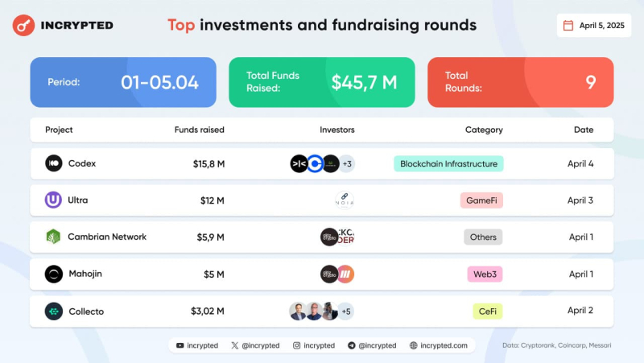Select the Blockchain Infrastructure category tag
Viewport: 644px width, 363px height.
click(448, 163)
